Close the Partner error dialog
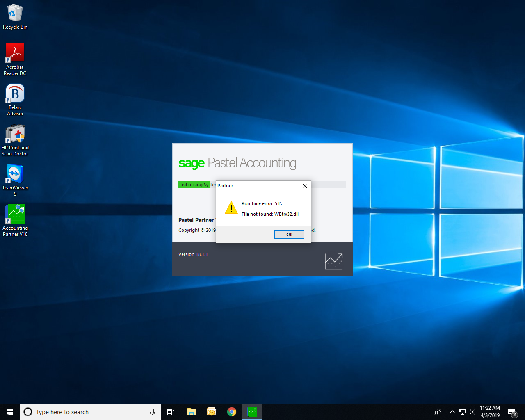Viewport: 525px width, 420px height. pyautogui.click(x=305, y=186)
